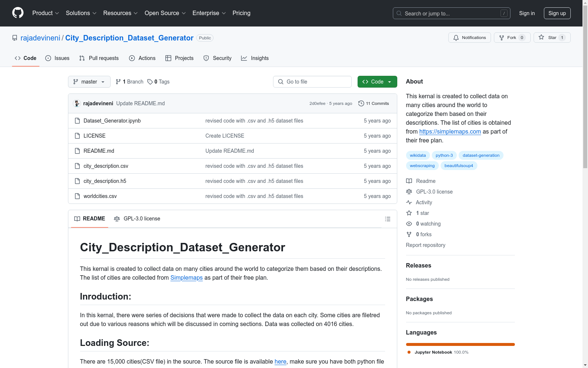Click the file icon for worldcities.csv

point(77,196)
